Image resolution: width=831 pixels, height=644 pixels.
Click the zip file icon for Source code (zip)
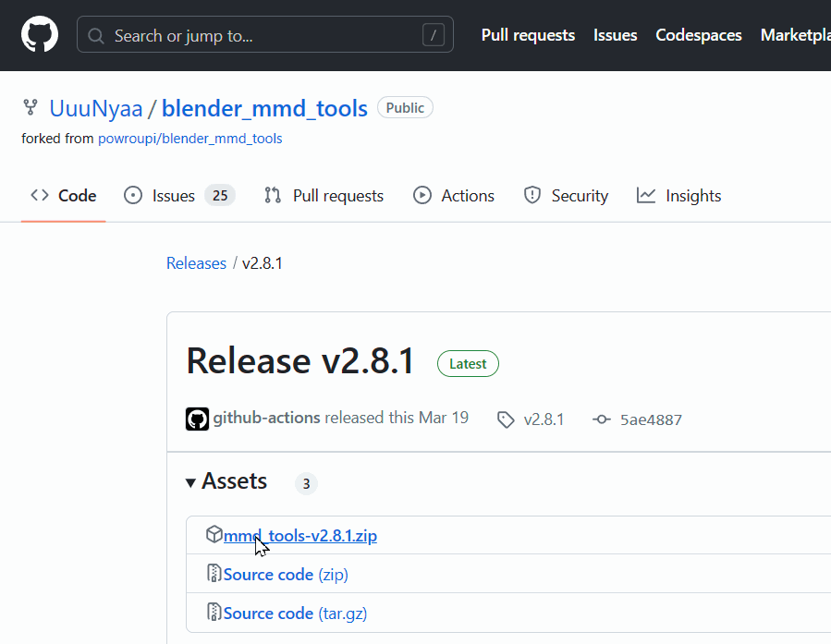pyautogui.click(x=214, y=573)
